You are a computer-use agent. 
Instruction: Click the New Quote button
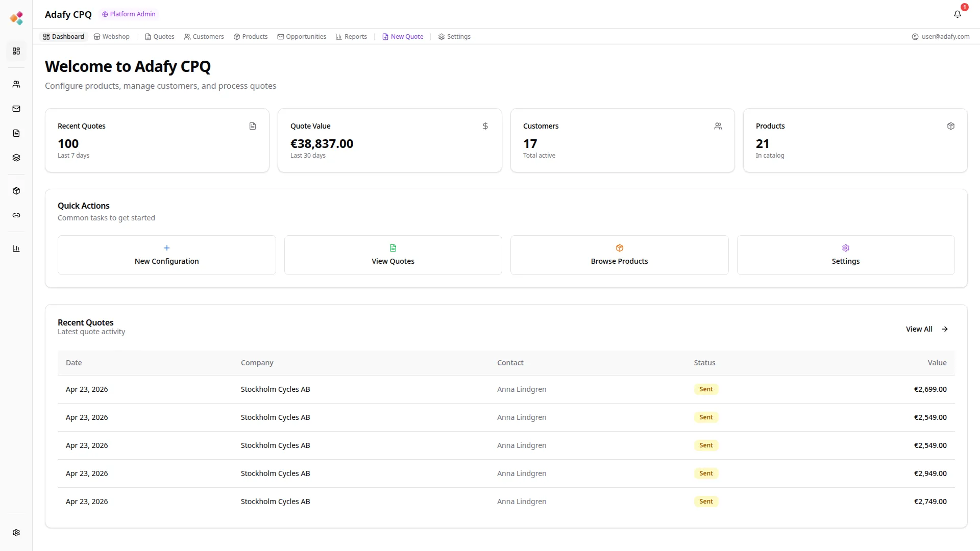(x=402, y=36)
